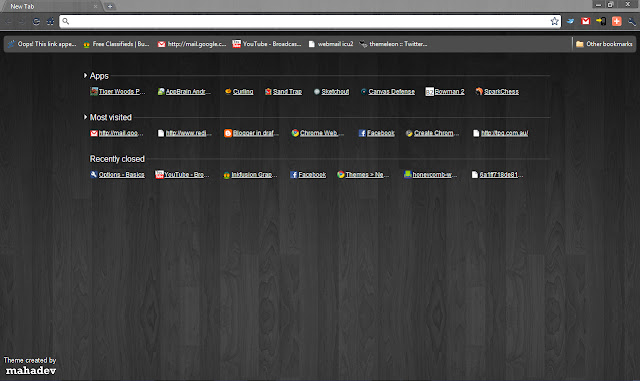Launch the SparkChess app
This screenshot has height=381, width=640.
tap(497, 91)
